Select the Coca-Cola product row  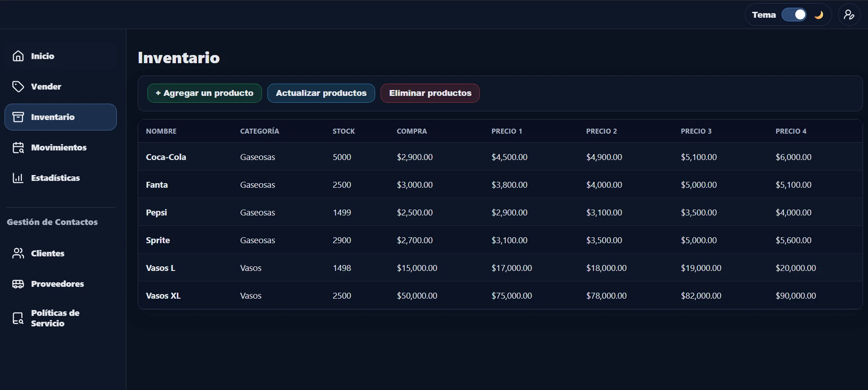(166, 157)
